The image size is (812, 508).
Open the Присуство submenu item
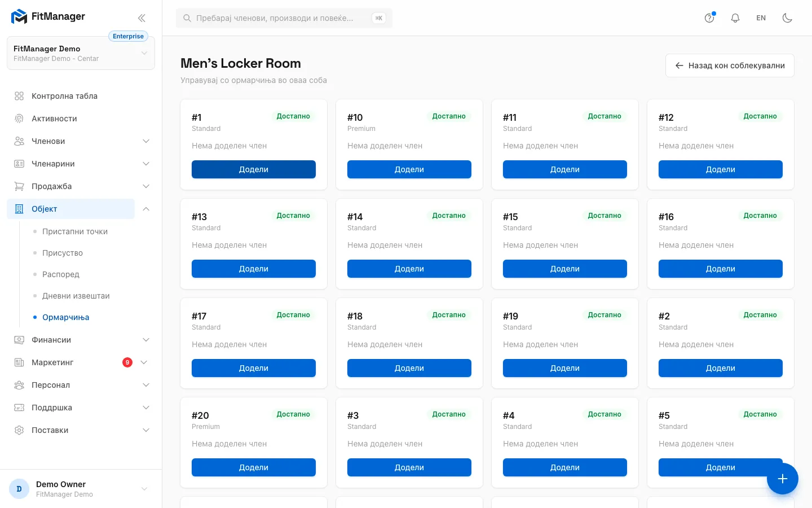coord(63,253)
